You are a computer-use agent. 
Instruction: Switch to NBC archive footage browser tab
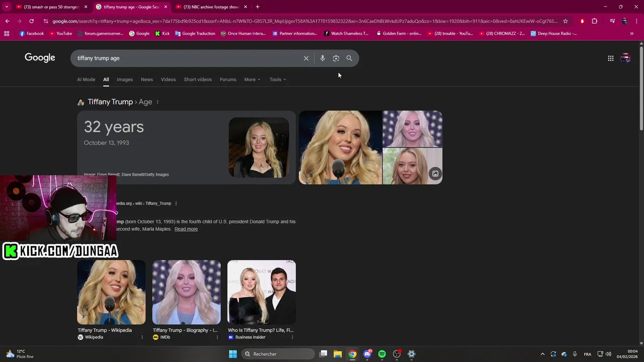210,7
